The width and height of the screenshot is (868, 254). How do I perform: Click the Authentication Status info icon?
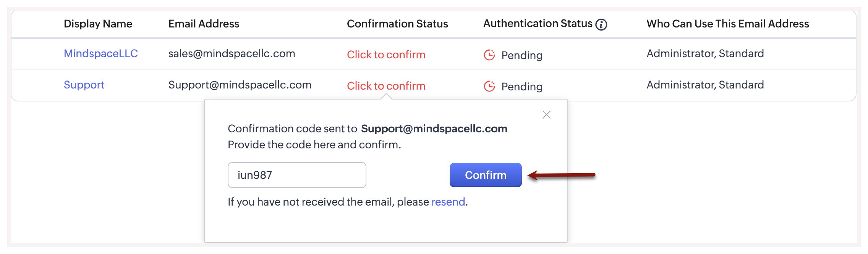click(601, 24)
